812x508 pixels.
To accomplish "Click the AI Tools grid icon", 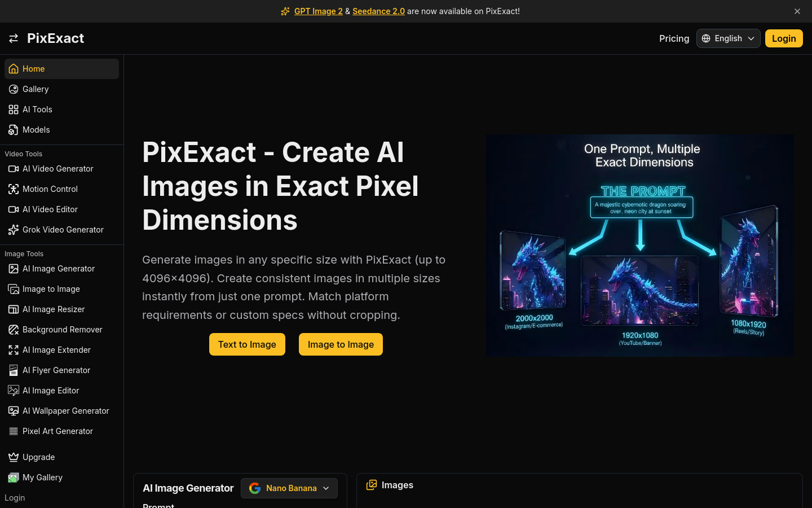I will click(14, 110).
